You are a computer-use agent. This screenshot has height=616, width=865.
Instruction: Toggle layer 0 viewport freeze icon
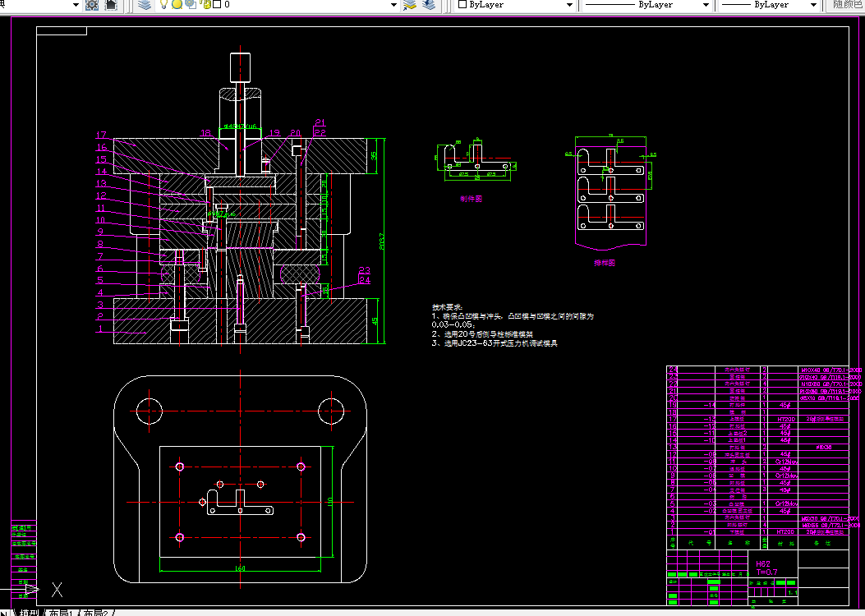[x=191, y=4]
